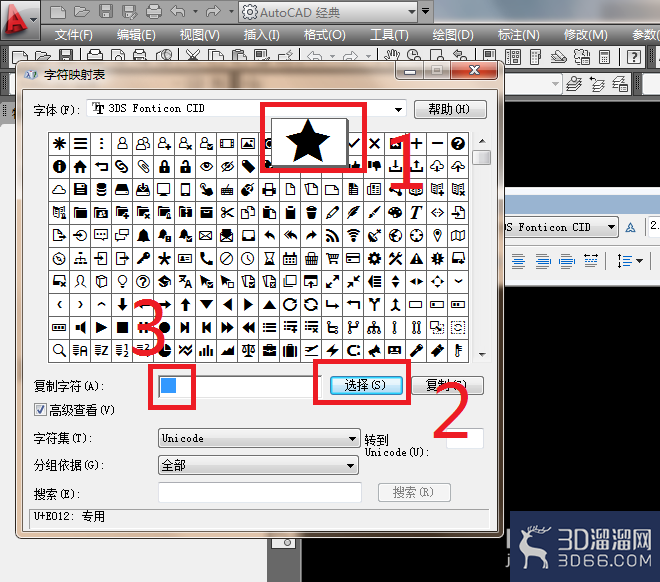
Task: Open the 工具(T) menu
Action: click(x=389, y=35)
